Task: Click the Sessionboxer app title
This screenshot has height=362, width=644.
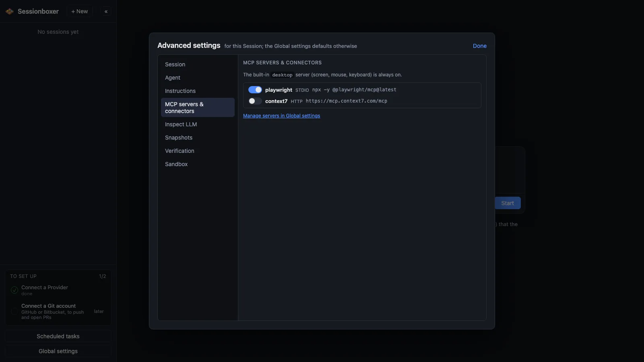Action: pyautogui.click(x=38, y=11)
